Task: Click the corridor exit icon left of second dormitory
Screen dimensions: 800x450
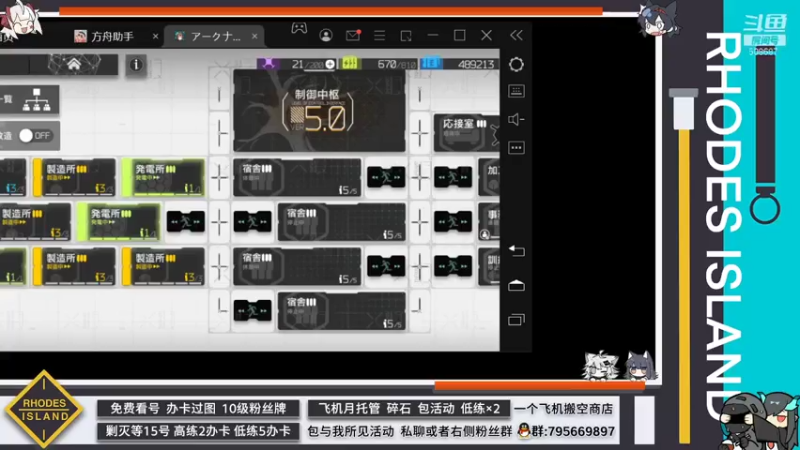Action: tap(253, 221)
